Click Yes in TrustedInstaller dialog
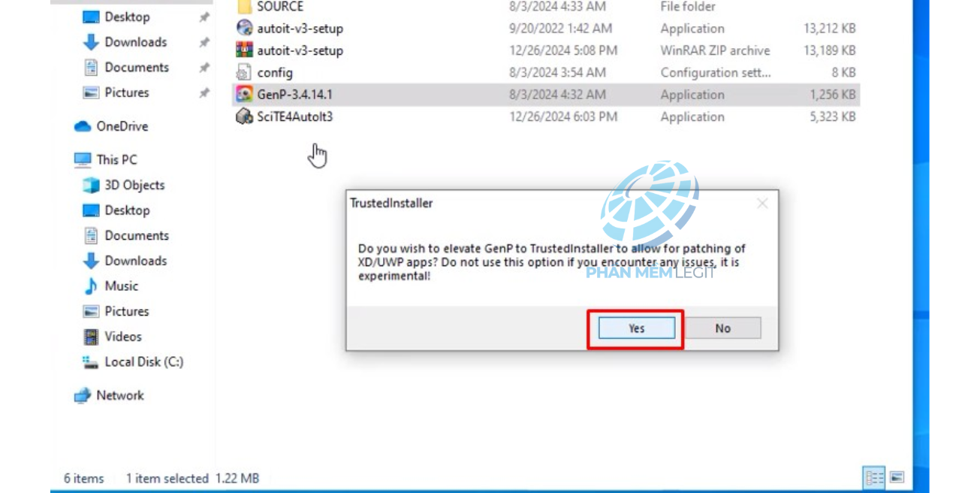The width and height of the screenshot is (980, 493). point(636,328)
